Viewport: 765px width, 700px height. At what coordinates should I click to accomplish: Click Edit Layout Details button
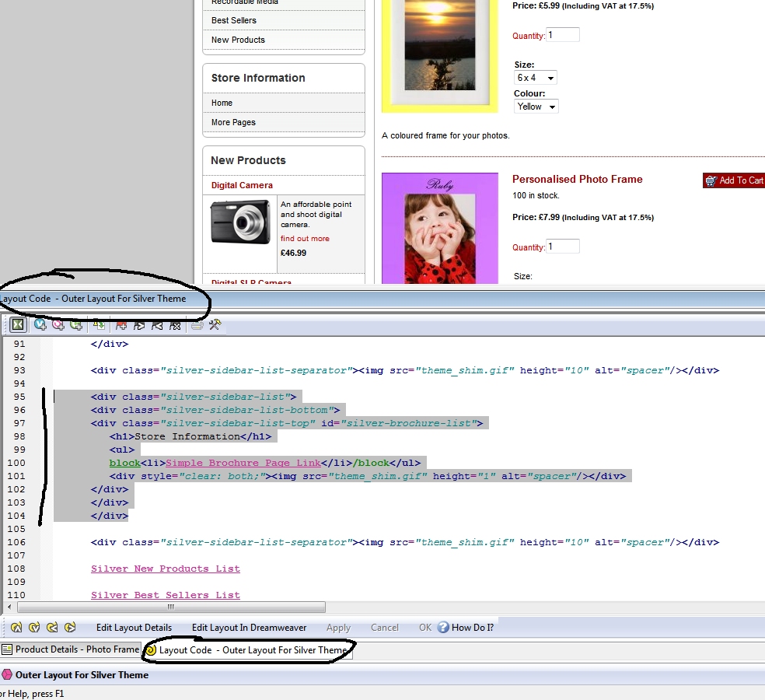[x=134, y=628]
